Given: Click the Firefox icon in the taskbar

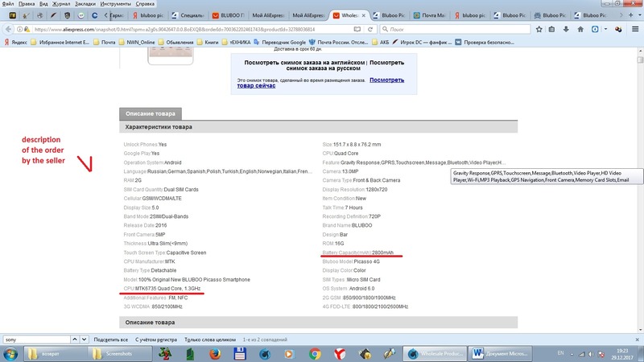Looking at the screenshot, I should [x=214, y=354].
